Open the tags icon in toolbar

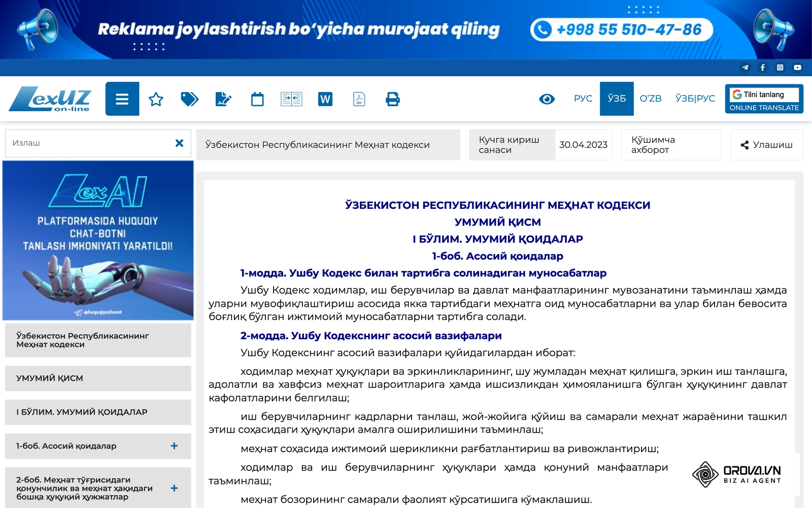(x=189, y=99)
